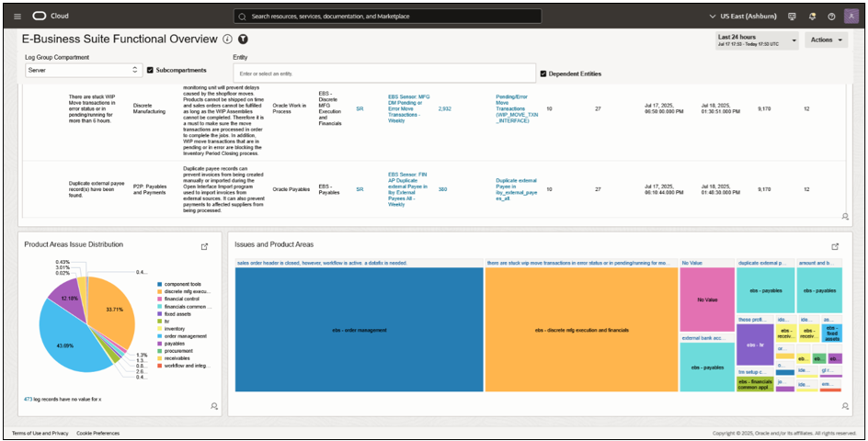
Task: Toggle component tools legend swatch
Action: coord(159,283)
